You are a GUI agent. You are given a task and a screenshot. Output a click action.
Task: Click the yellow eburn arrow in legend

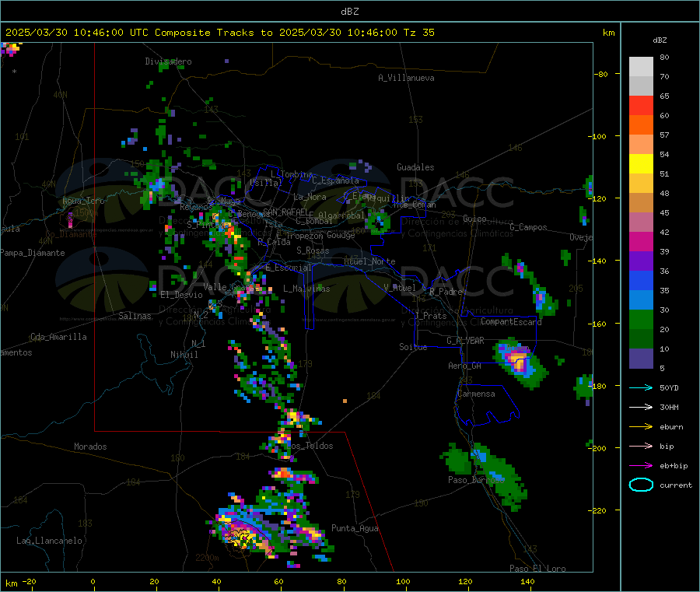[641, 427]
